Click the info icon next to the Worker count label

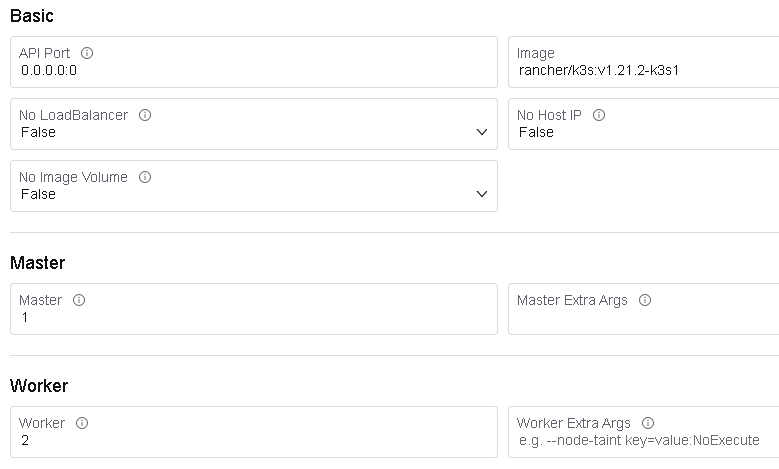(x=82, y=423)
